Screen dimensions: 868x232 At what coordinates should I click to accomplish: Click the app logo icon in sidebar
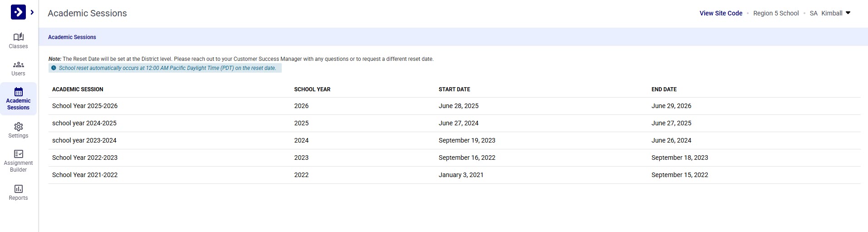[x=18, y=12]
